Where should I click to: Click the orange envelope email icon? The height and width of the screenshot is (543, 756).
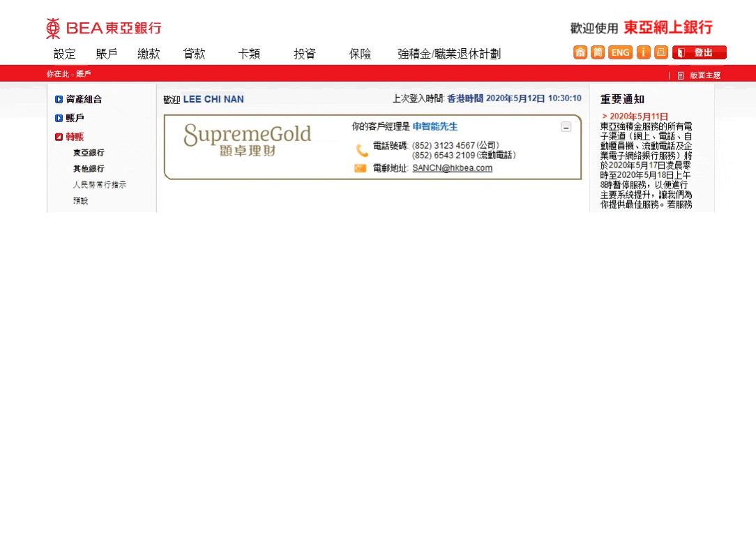click(x=360, y=168)
